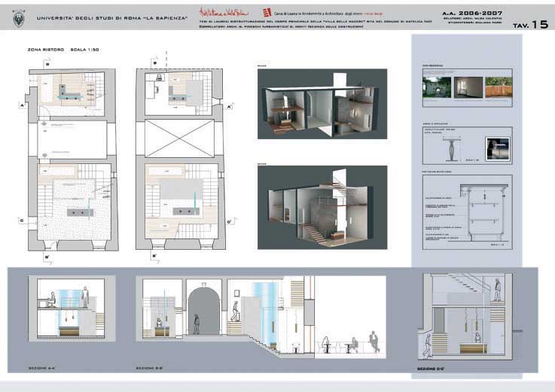
Task: Click section marker C beside the left plan
Action: pyautogui.click(x=22, y=220)
